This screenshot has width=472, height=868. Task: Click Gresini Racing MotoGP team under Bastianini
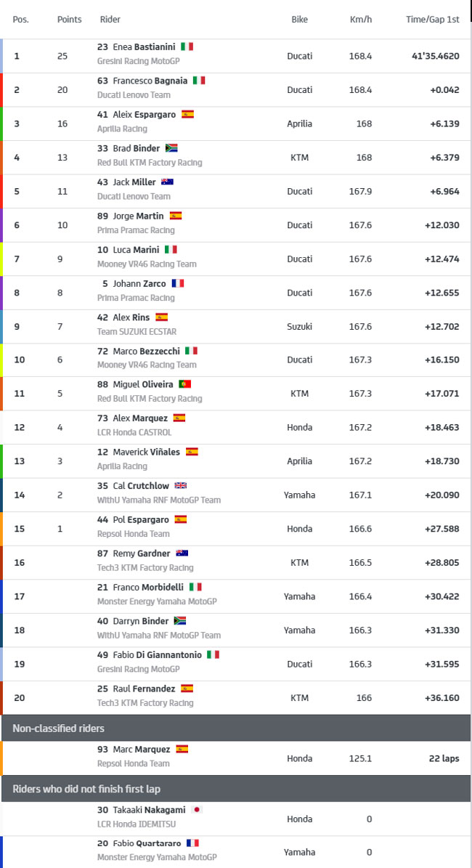[139, 62]
